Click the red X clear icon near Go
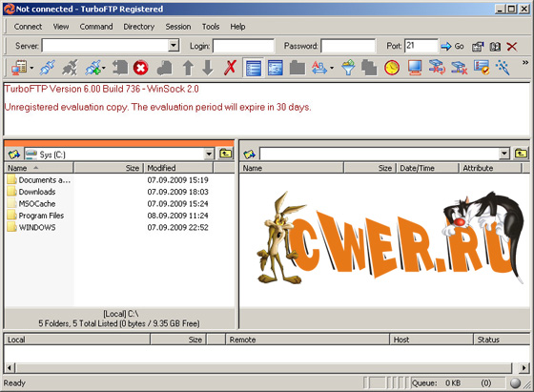Screen dimensions: 534x392 pyautogui.click(x=512, y=47)
